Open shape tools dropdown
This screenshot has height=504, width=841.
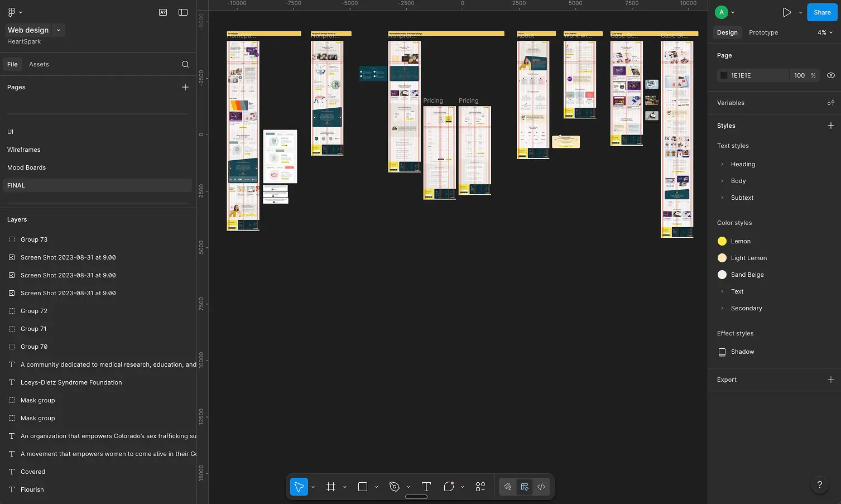coord(377,487)
